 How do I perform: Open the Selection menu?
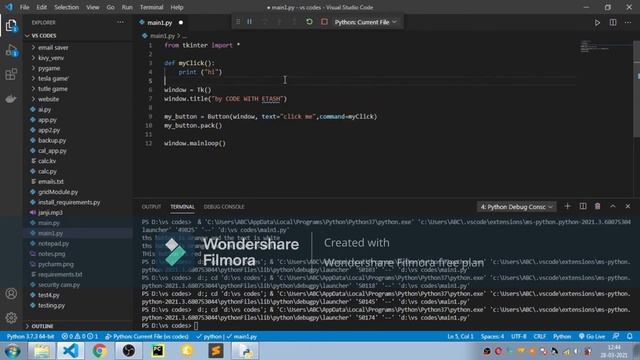coord(66,7)
